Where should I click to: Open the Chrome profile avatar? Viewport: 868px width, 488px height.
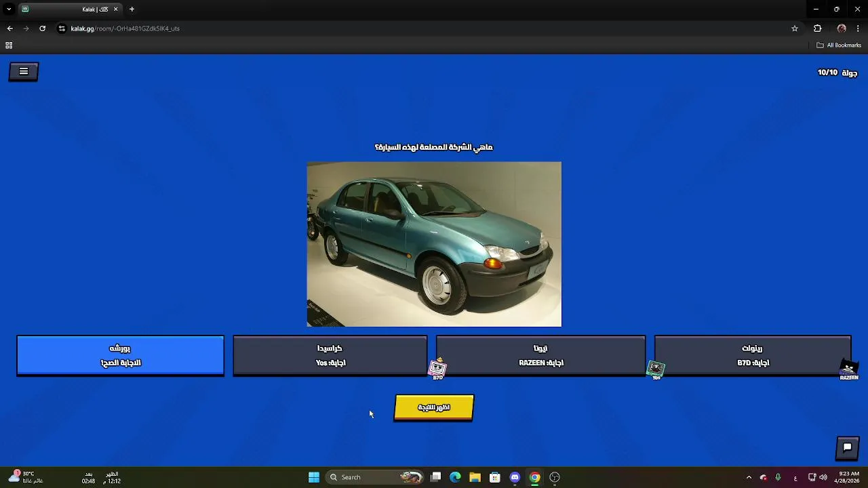point(842,28)
